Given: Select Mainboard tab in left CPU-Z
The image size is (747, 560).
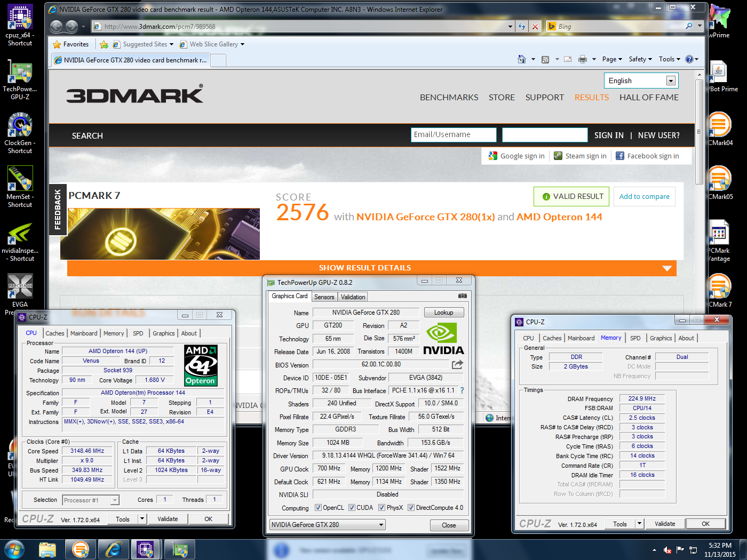Looking at the screenshot, I should 84,333.
